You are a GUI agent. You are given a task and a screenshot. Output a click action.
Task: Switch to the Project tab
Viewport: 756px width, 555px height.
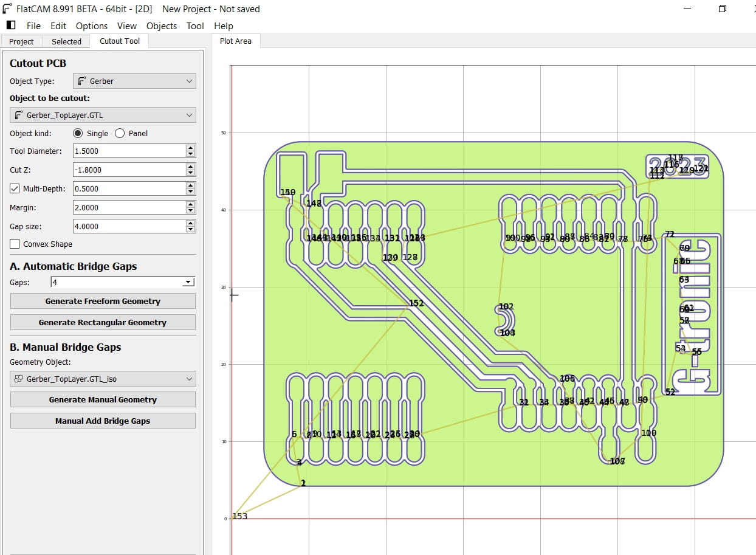coord(21,41)
